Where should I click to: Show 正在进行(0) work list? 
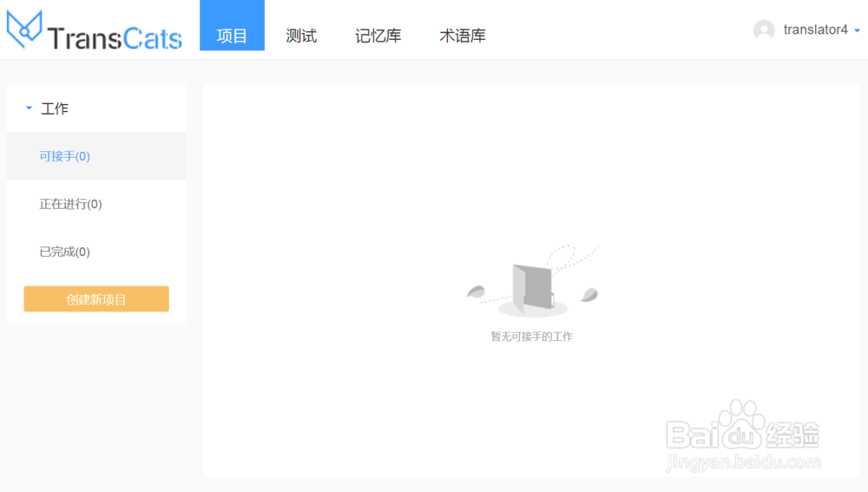pos(96,204)
